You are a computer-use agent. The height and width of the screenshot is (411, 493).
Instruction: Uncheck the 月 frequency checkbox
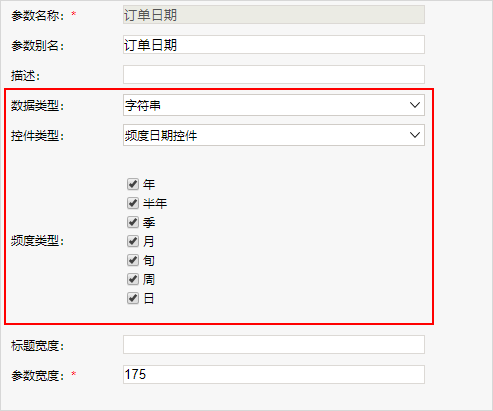[133, 241]
